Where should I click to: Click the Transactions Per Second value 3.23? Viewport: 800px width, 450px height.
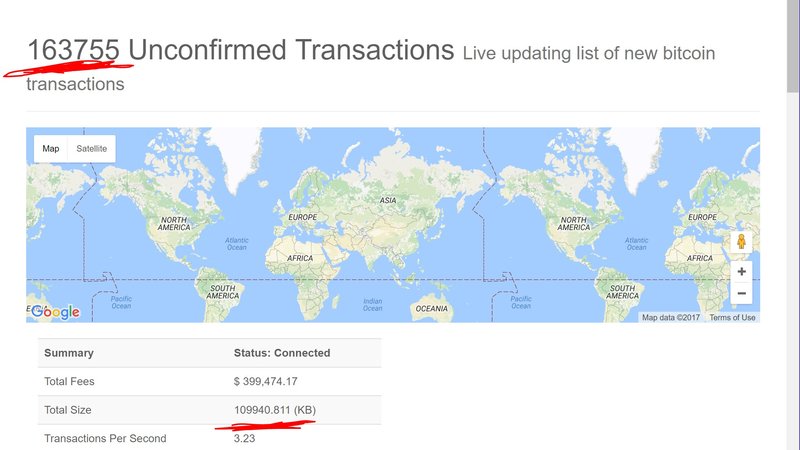(x=244, y=438)
